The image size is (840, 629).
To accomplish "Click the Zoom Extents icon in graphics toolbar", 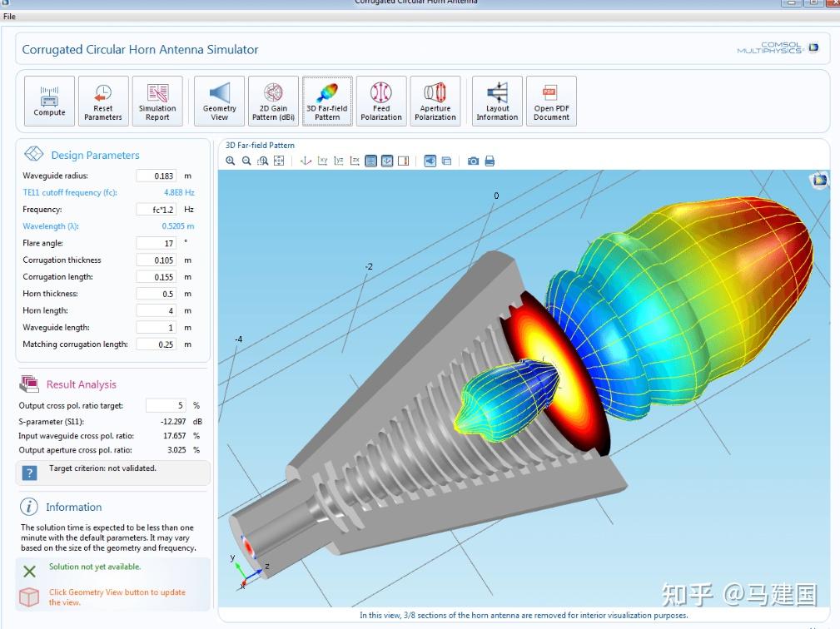I will coord(278,160).
